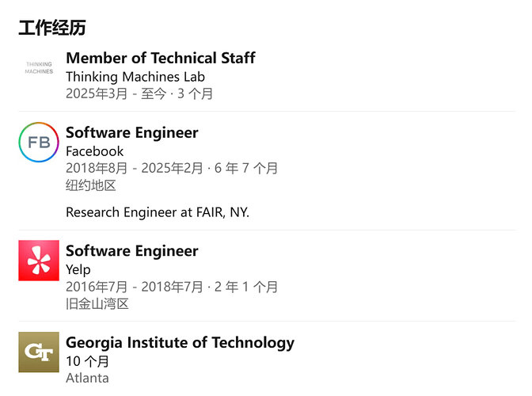Click the 10 个月 duration under Georgia Tech
This screenshot has height=396, width=532.
(87, 361)
